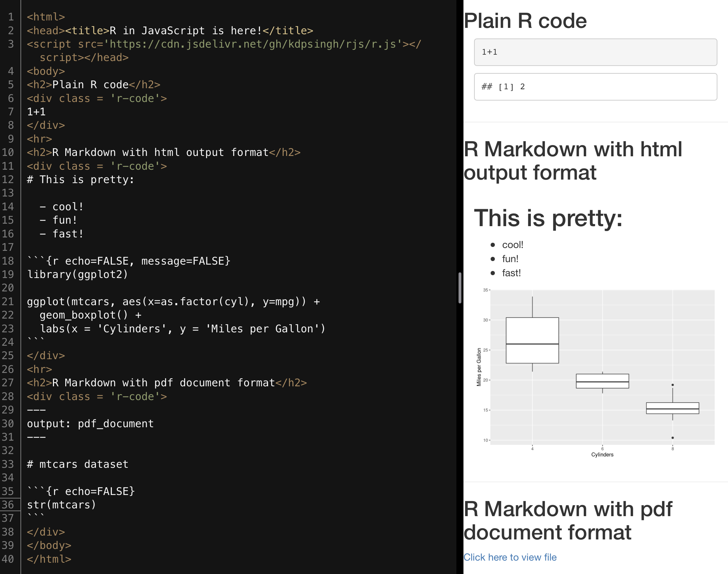Click the 'output: pdf_document' line in editor
The height and width of the screenshot is (574, 728).
point(90,424)
